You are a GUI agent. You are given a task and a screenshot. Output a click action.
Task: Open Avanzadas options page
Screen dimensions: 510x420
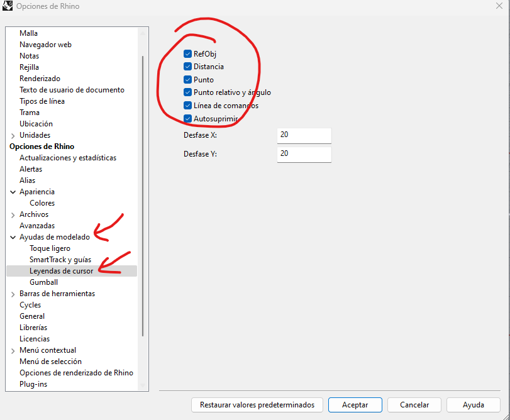click(x=37, y=226)
